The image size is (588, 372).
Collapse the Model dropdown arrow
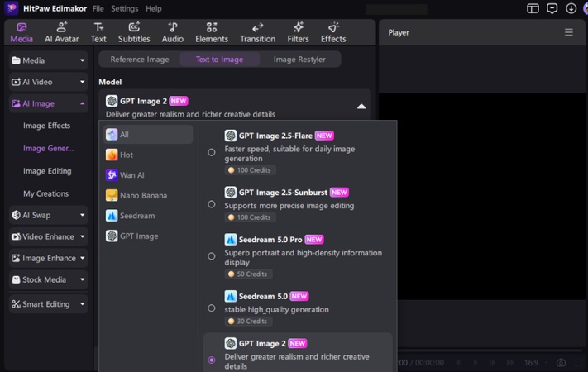(x=361, y=107)
